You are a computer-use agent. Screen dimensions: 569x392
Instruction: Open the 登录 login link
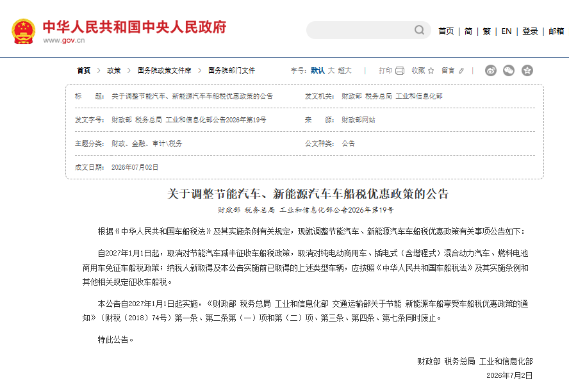click(x=530, y=31)
